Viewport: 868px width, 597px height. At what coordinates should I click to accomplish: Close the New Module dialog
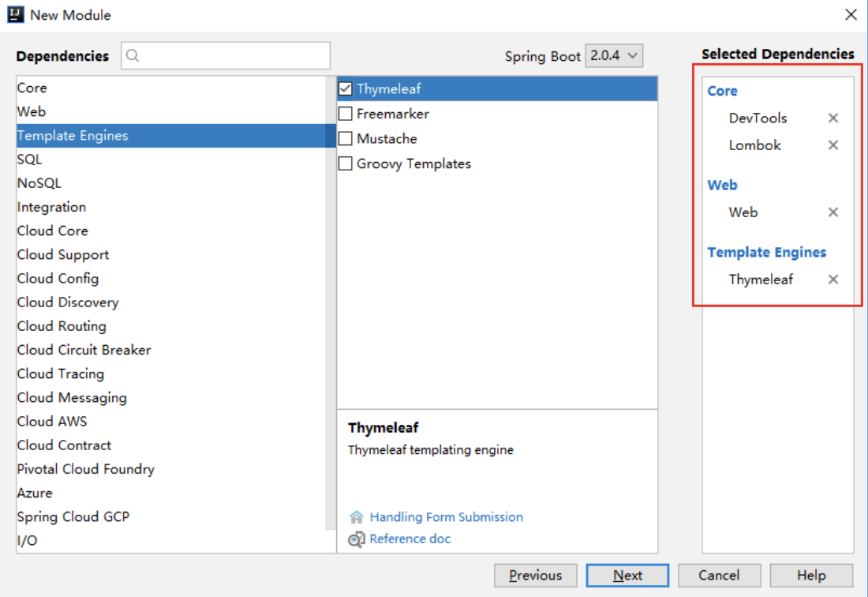851,14
